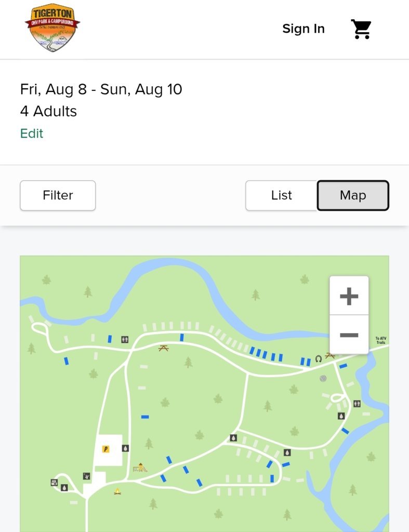Sign In to your account
The image size is (409, 532).
(x=304, y=29)
